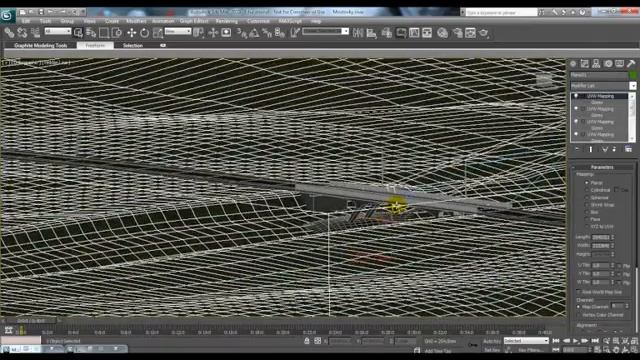
Task: Activate the Select Object tool
Action: pyautogui.click(x=78, y=33)
